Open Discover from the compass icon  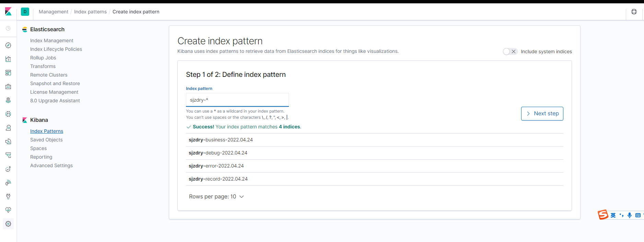(x=8, y=45)
